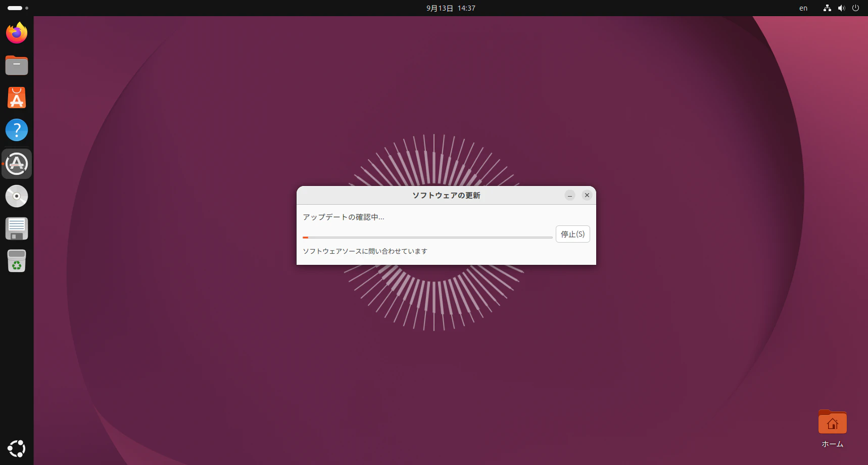
Task: Open the network status icon
Action: [x=827, y=8]
